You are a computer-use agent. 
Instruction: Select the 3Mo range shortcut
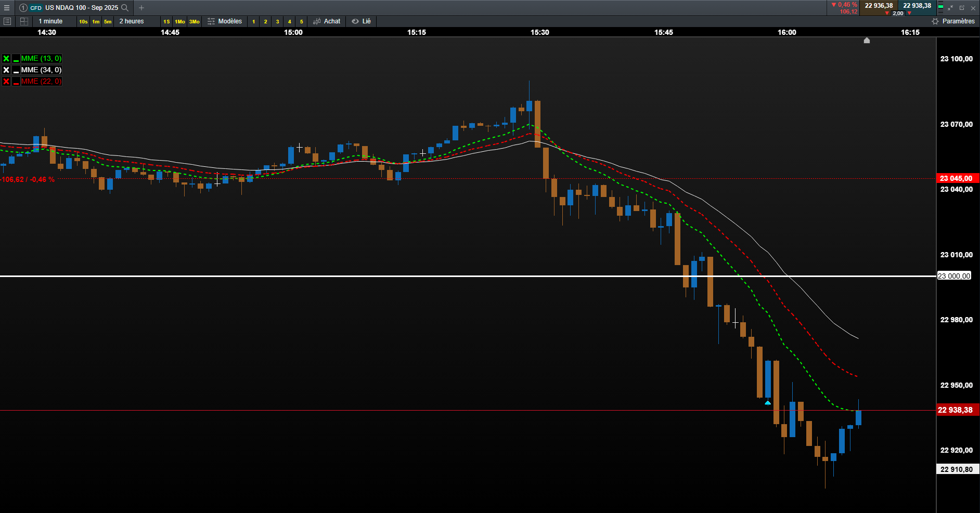[x=195, y=22]
